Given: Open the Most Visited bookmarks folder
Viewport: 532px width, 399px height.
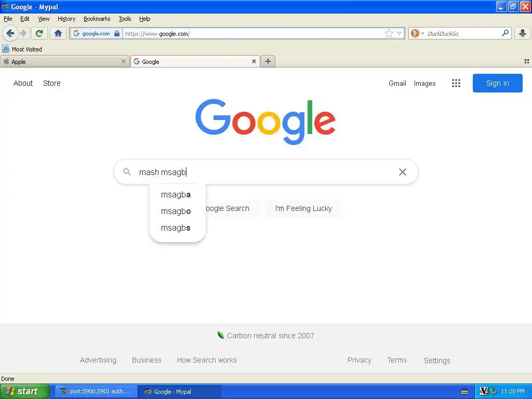Looking at the screenshot, I should pos(22,49).
